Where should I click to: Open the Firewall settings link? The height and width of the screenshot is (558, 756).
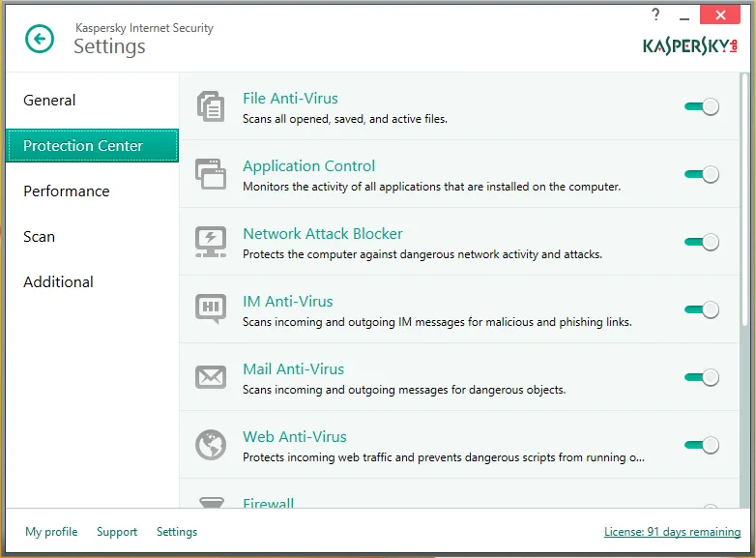click(x=268, y=503)
